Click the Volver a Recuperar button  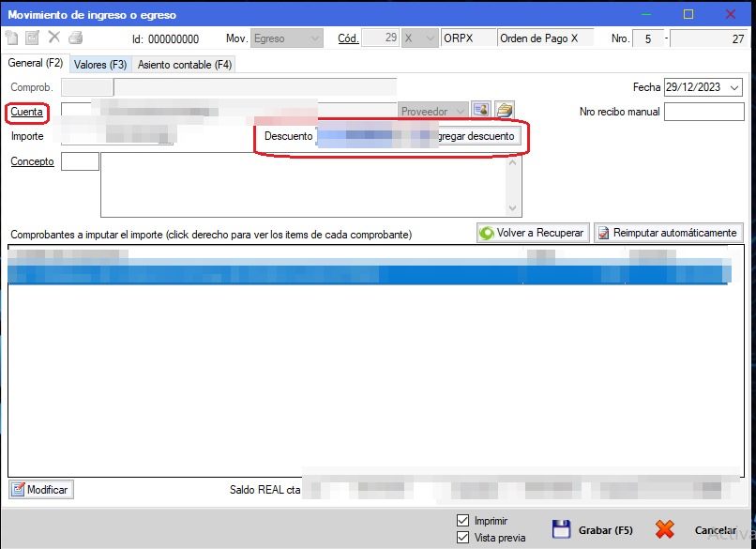533,233
